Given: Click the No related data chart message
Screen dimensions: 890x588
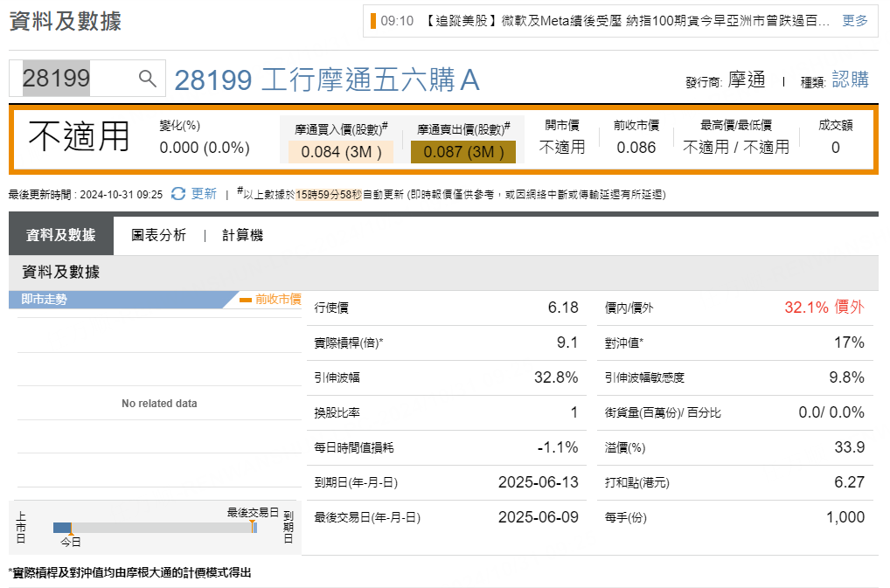Looking at the screenshot, I should point(159,404).
